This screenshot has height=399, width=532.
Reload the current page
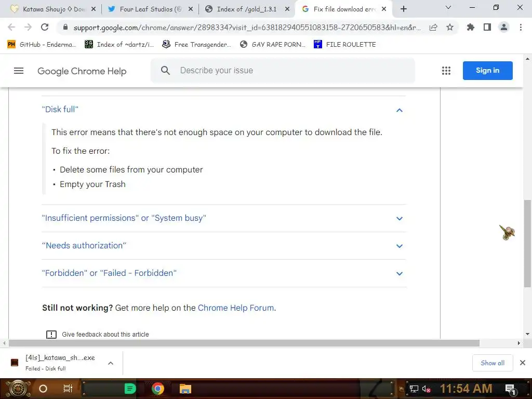pyautogui.click(x=45, y=27)
